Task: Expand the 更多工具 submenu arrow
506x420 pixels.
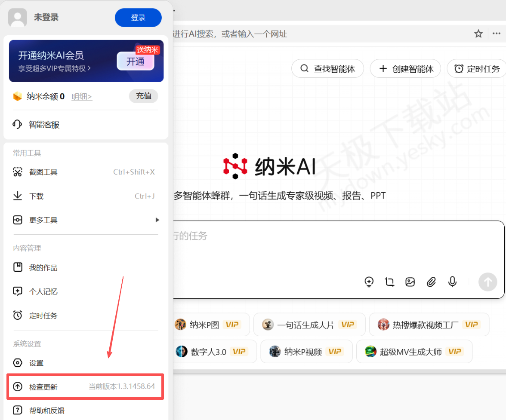Action: tap(158, 220)
